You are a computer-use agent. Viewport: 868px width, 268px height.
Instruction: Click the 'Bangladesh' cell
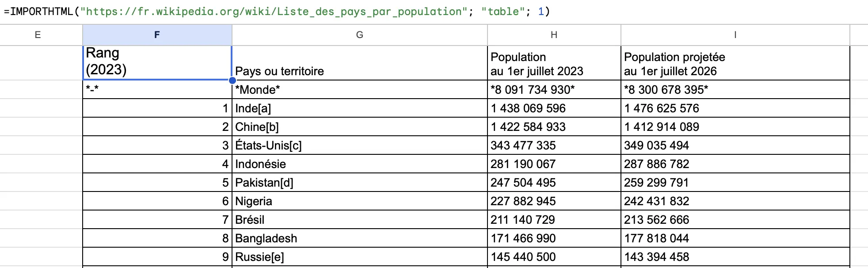pos(360,238)
